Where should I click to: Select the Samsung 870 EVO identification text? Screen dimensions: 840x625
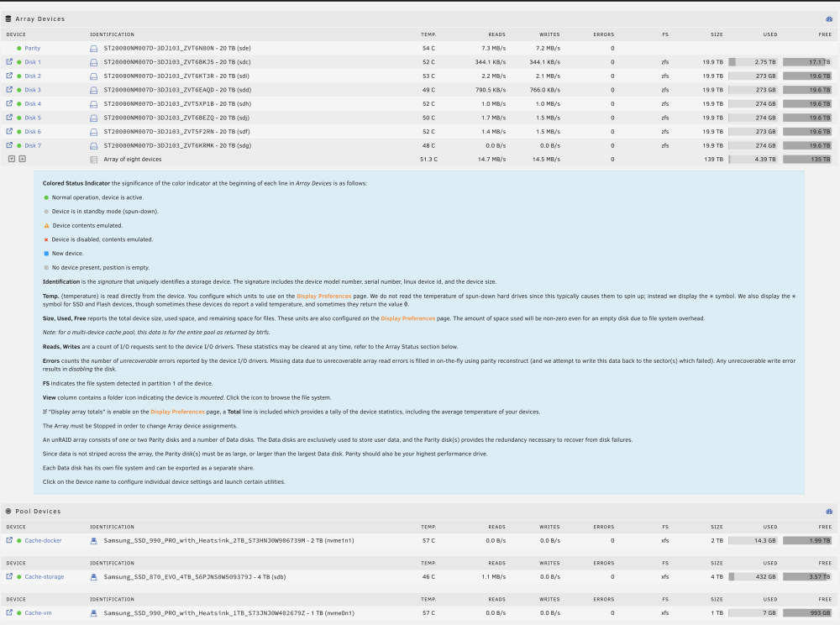click(x=195, y=577)
